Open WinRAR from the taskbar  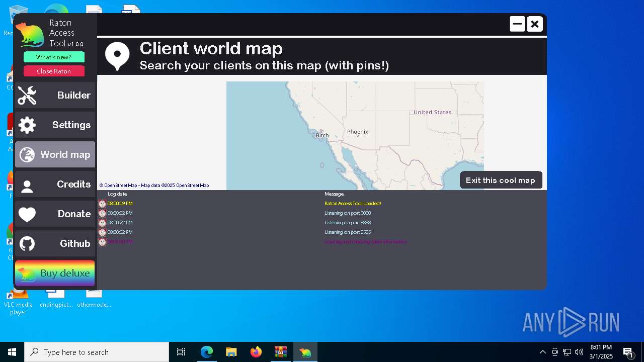pyautogui.click(x=280, y=352)
